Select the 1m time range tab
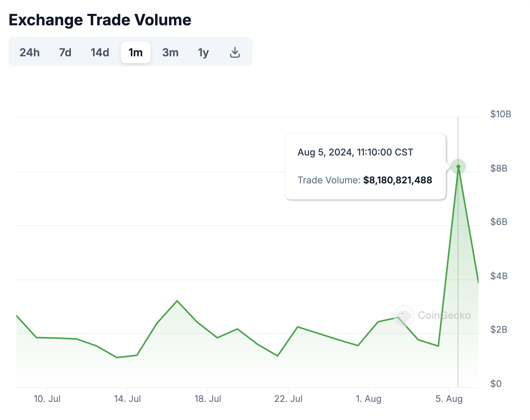530x420 pixels. click(135, 52)
